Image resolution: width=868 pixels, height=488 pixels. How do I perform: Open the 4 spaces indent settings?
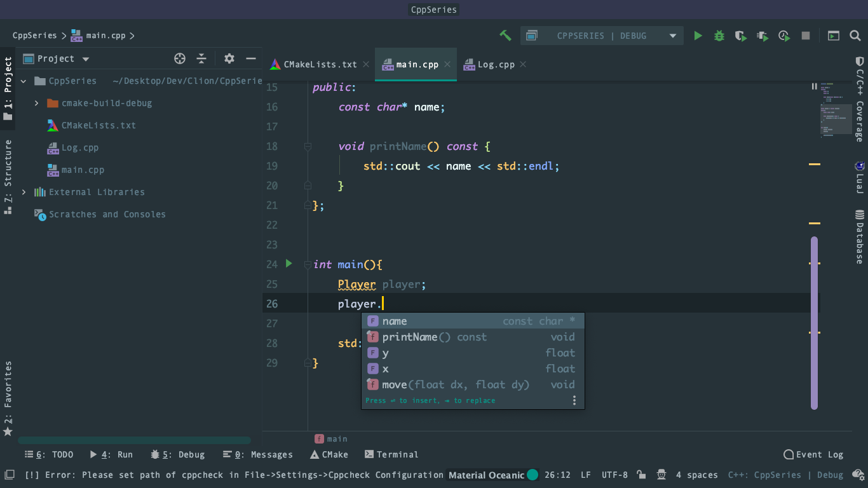[x=696, y=475]
